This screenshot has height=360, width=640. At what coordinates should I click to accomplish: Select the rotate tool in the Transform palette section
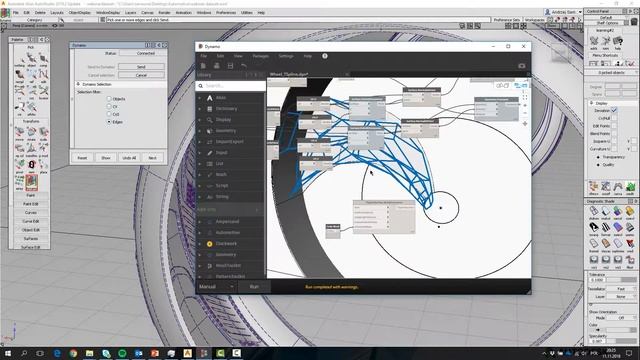click(31, 132)
